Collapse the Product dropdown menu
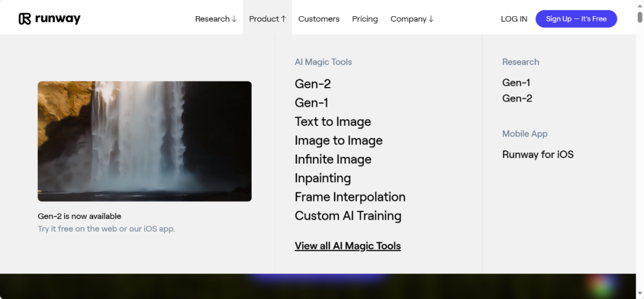Image resolution: width=644 pixels, height=299 pixels. click(x=267, y=19)
